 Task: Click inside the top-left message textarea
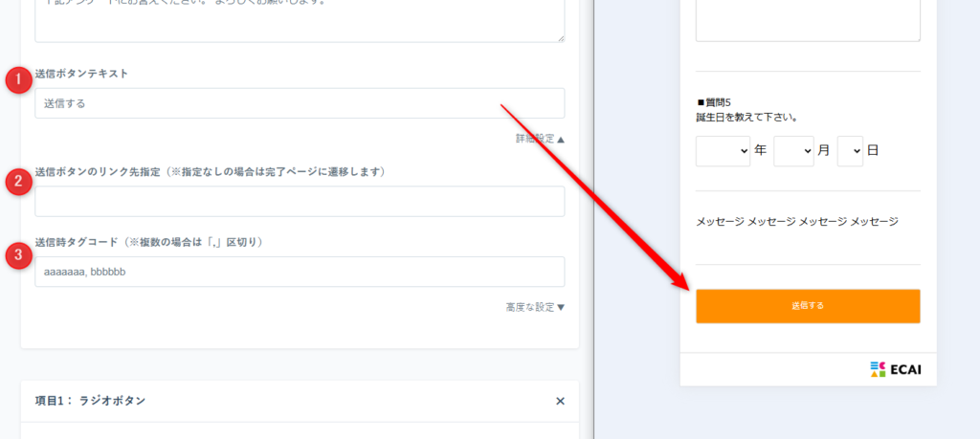[x=300, y=19]
